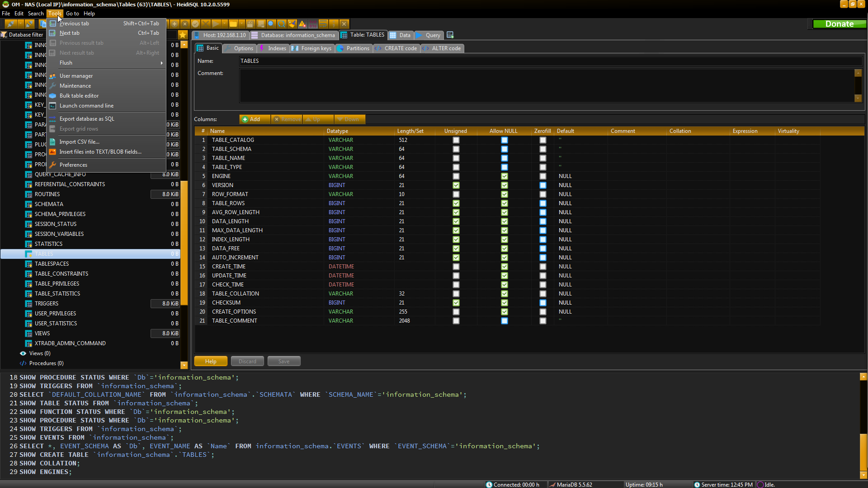
Task: Click the broom cleanup toolbar icon
Action: pos(292,24)
